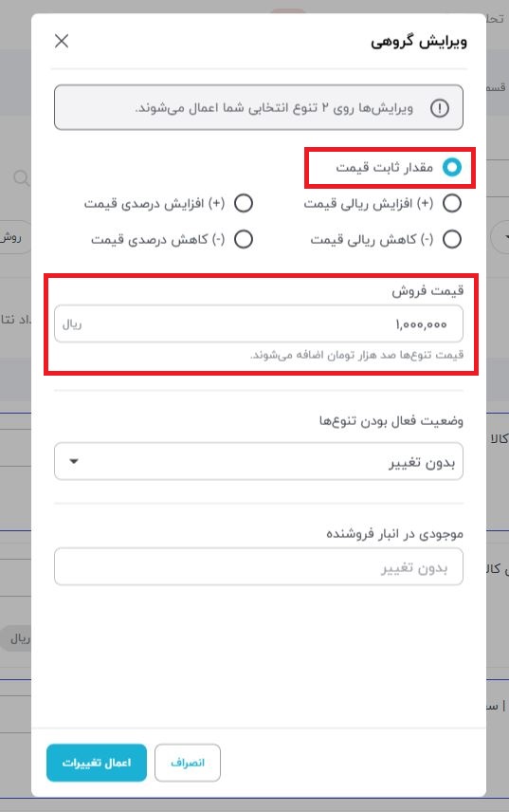The height and width of the screenshot is (812, 509).
Task: Select کاهش درصدی قیمت radio option
Action: (243, 239)
